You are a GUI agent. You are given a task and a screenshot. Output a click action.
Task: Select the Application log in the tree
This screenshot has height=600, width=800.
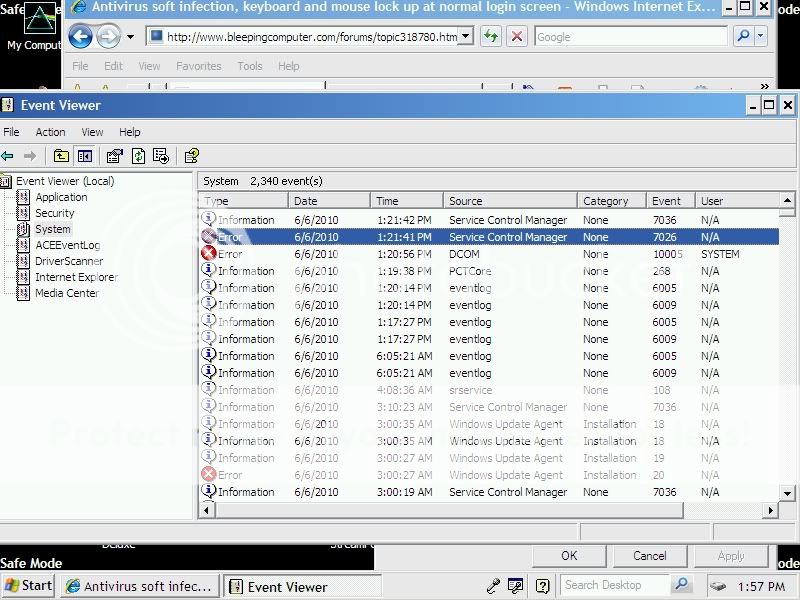(x=61, y=197)
